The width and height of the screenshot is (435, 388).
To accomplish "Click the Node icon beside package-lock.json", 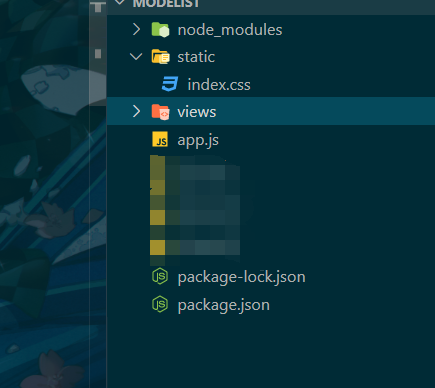I will click(160, 276).
